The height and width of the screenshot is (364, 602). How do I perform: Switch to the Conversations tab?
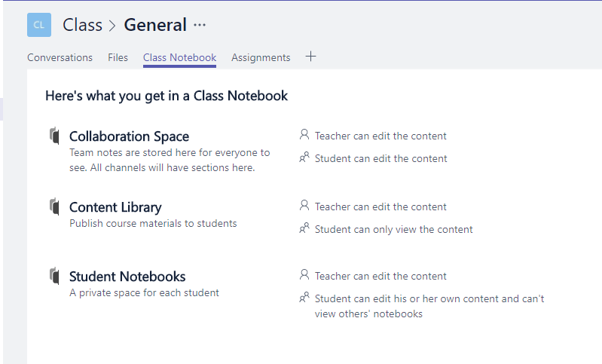click(60, 57)
